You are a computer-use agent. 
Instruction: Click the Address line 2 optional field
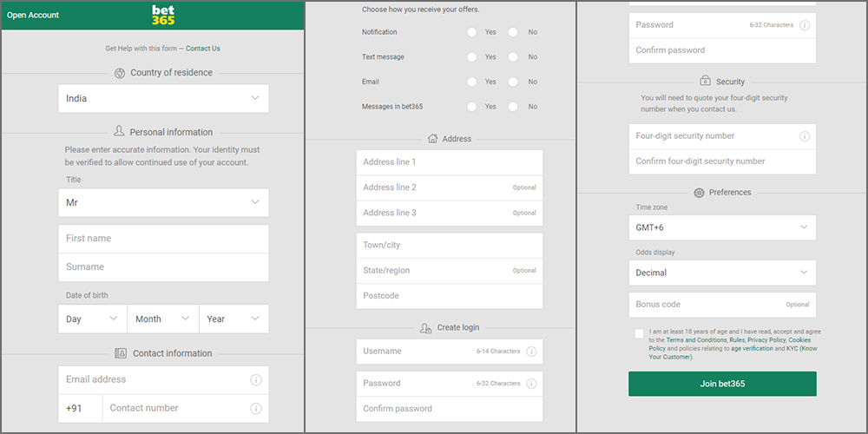450,187
